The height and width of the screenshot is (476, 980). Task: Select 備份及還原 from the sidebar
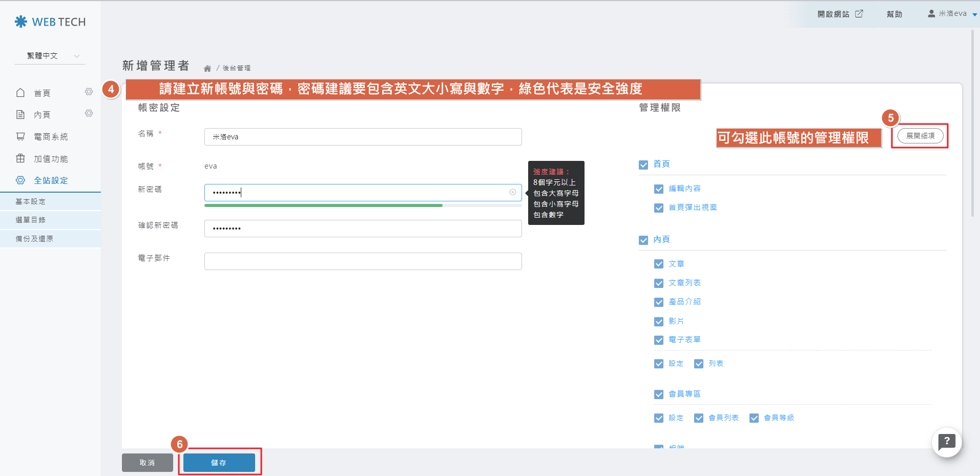(x=34, y=239)
